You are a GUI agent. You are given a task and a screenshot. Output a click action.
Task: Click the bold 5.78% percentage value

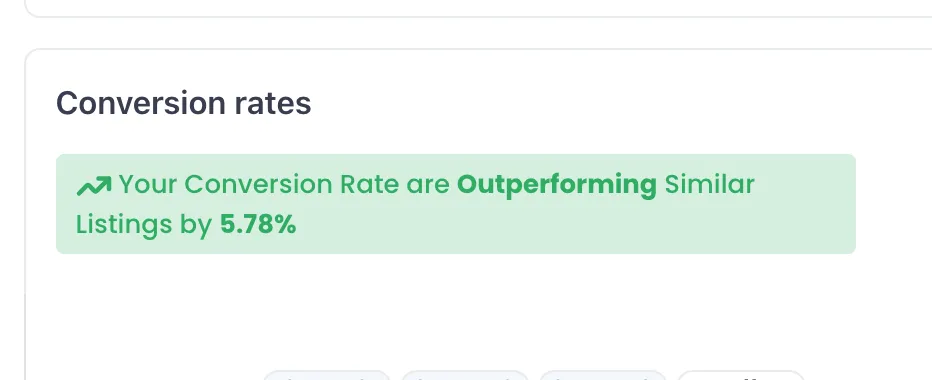point(258,225)
